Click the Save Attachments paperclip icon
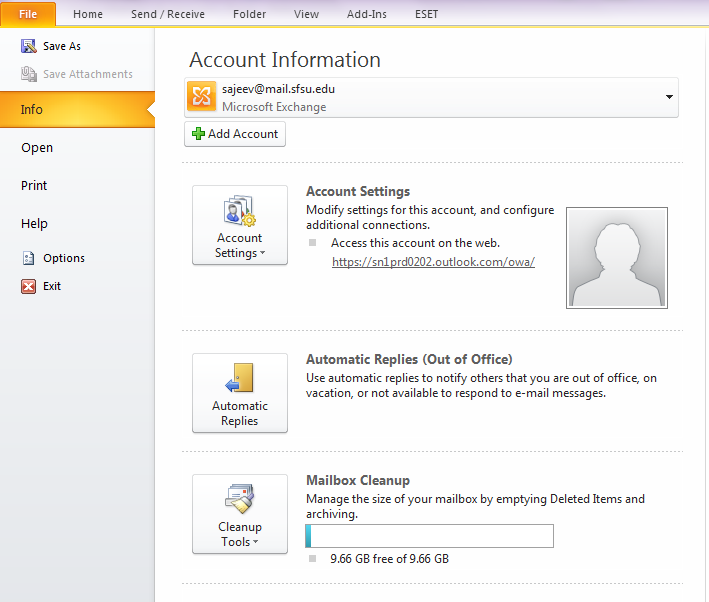 pyautogui.click(x=28, y=74)
